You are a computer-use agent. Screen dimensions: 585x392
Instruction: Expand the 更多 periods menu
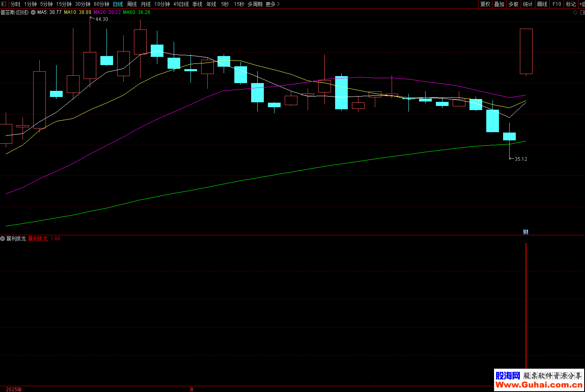[x=272, y=4]
